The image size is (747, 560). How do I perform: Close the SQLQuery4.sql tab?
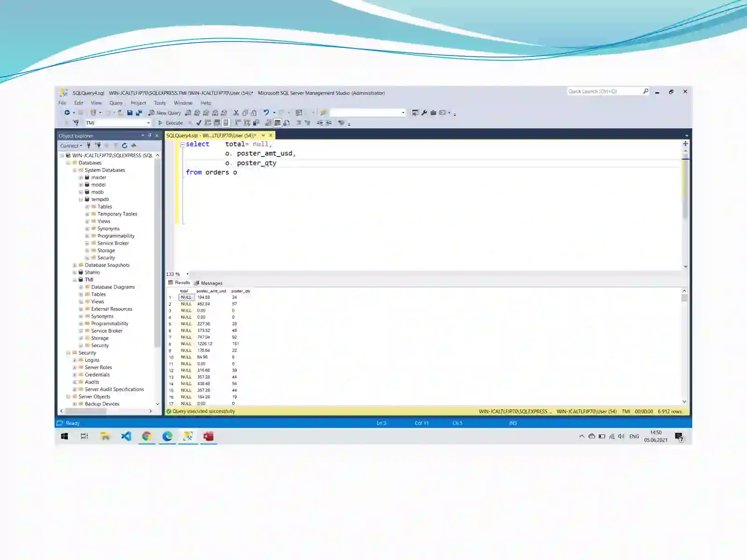tap(271, 135)
